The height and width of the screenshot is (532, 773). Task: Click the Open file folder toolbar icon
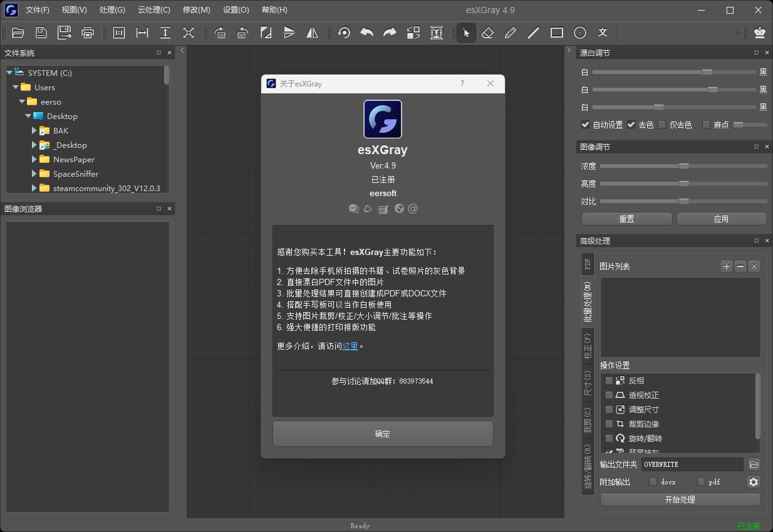pyautogui.click(x=18, y=33)
